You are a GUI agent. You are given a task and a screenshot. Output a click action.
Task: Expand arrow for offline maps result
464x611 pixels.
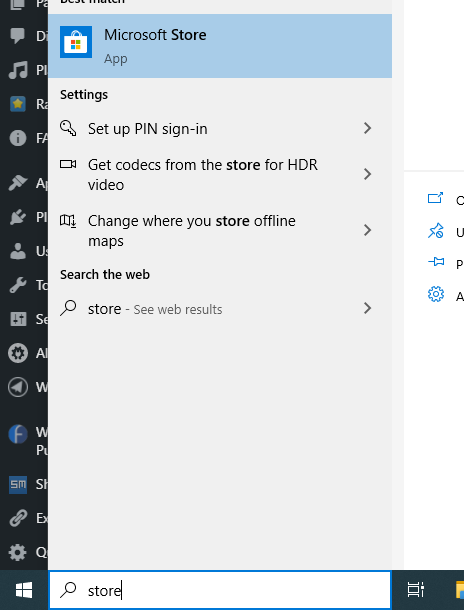pos(367,230)
